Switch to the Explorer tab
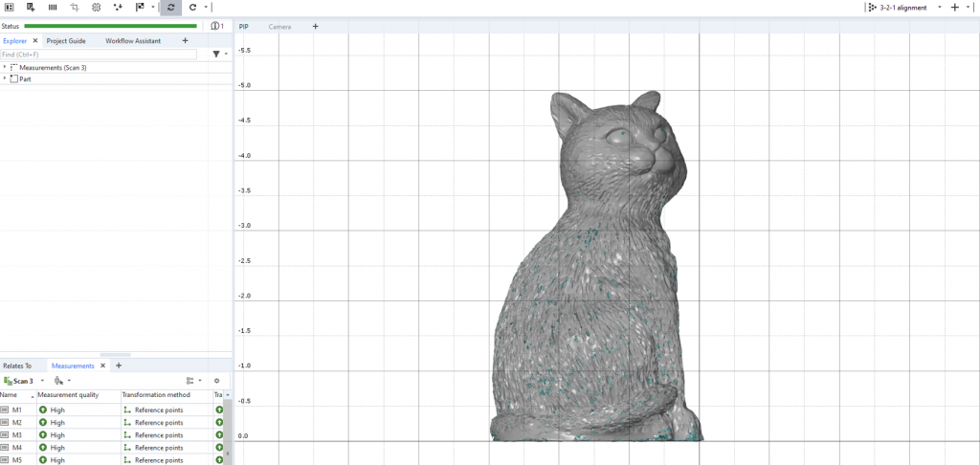This screenshot has height=465, width=980. [x=15, y=40]
